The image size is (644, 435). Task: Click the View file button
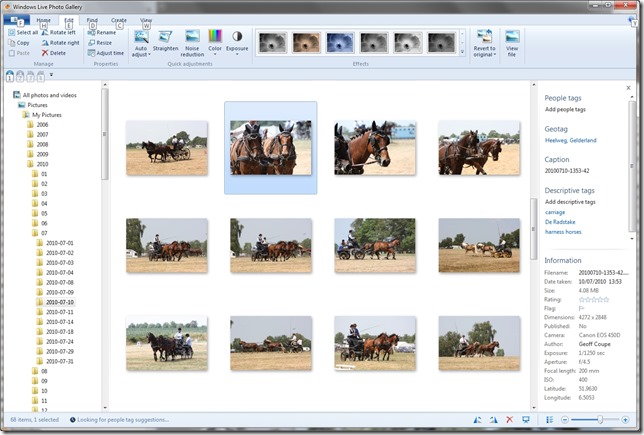[x=512, y=43]
